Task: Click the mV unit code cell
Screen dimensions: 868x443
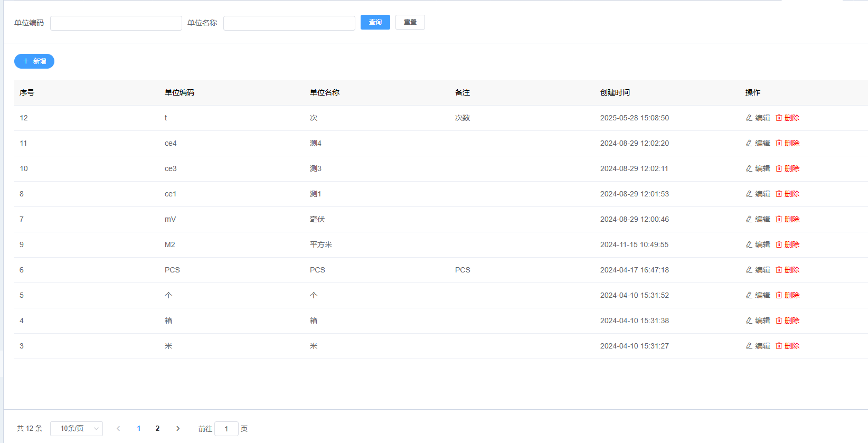Action: [x=170, y=219]
